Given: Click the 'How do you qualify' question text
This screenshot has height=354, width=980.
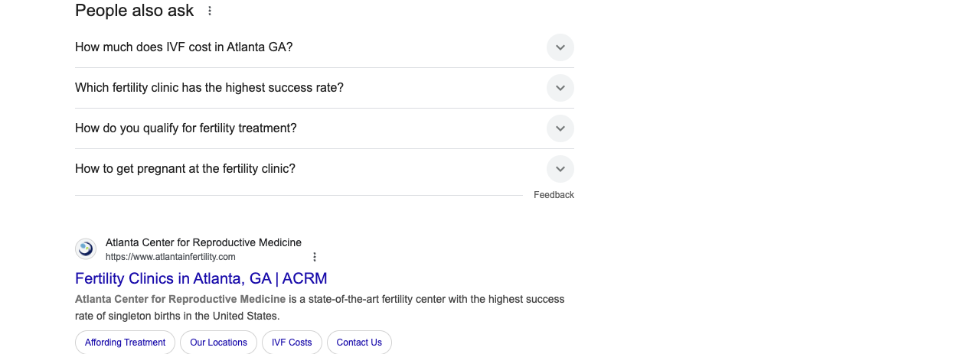Looking at the screenshot, I should coord(186,128).
